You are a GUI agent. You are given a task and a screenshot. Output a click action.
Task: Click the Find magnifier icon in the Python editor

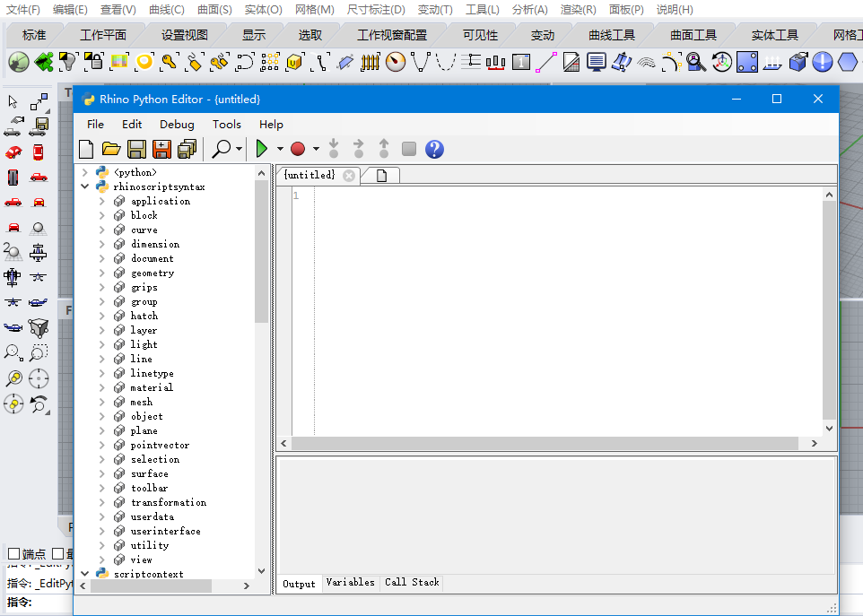coord(222,149)
